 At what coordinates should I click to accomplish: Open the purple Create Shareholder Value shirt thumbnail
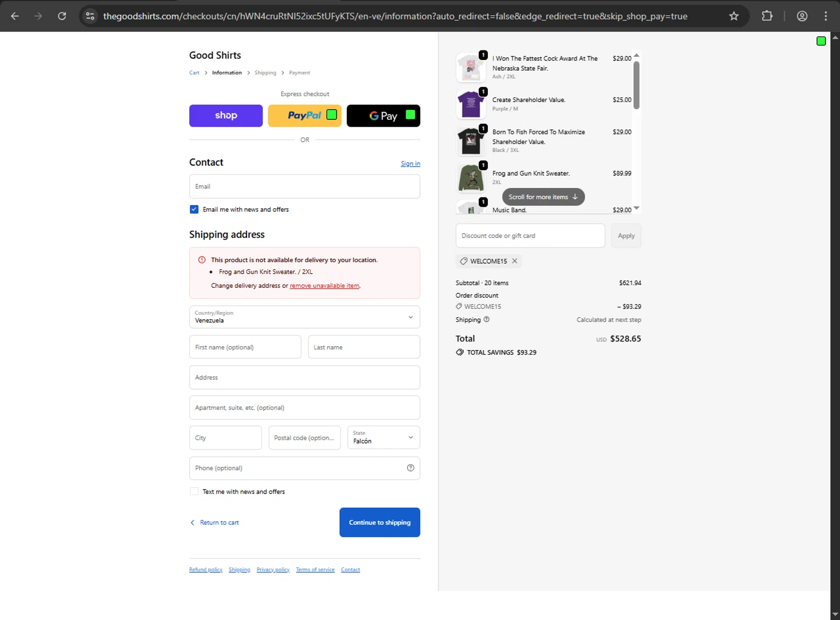pos(470,104)
